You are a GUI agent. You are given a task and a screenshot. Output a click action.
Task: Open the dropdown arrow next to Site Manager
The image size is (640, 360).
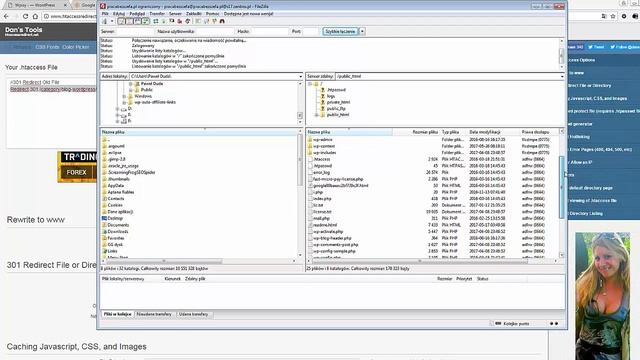point(112,21)
